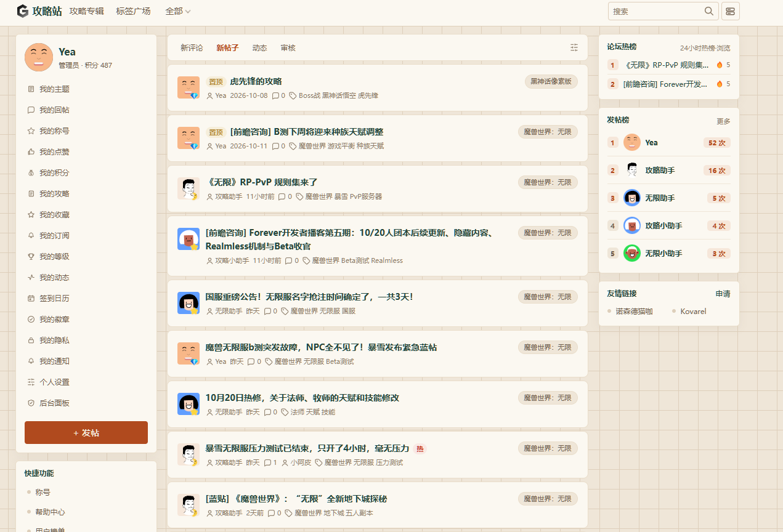Screen dimensions: 783x532
Task: Click the 我的称号 star icon
Action: tap(31, 131)
